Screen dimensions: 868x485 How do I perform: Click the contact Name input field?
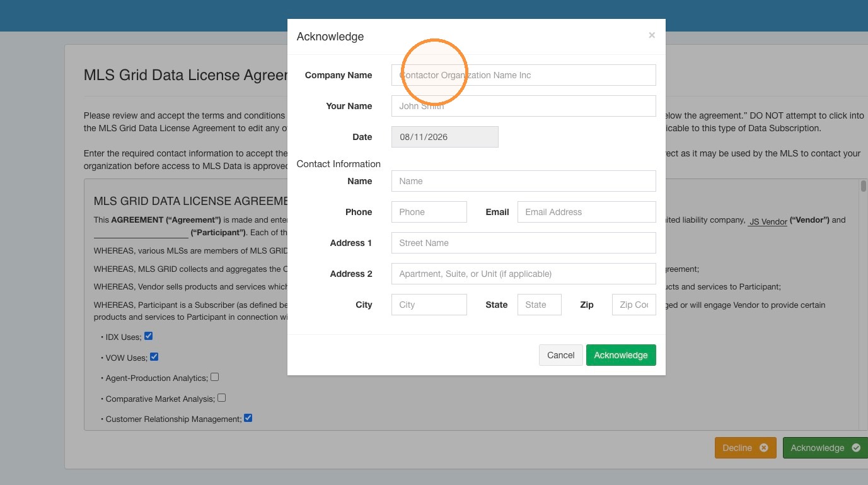tap(523, 181)
